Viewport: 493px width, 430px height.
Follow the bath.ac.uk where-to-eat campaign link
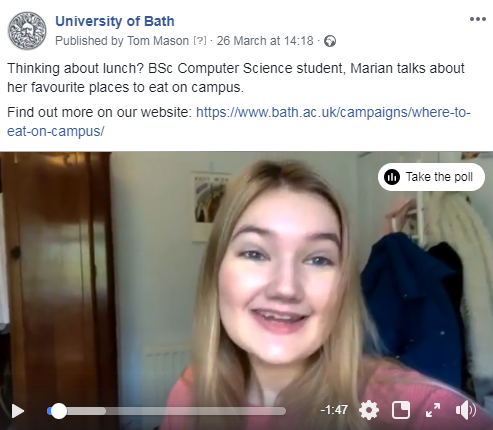click(x=238, y=122)
